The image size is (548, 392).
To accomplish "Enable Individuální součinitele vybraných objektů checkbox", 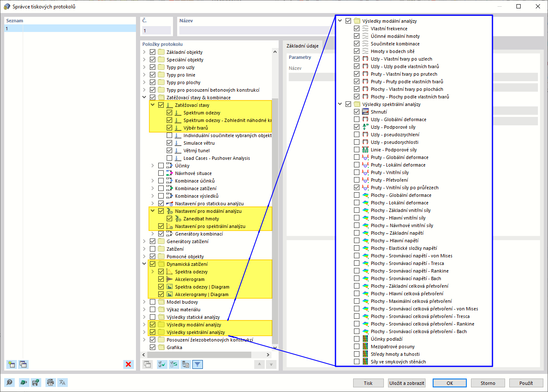I will click(x=169, y=135).
